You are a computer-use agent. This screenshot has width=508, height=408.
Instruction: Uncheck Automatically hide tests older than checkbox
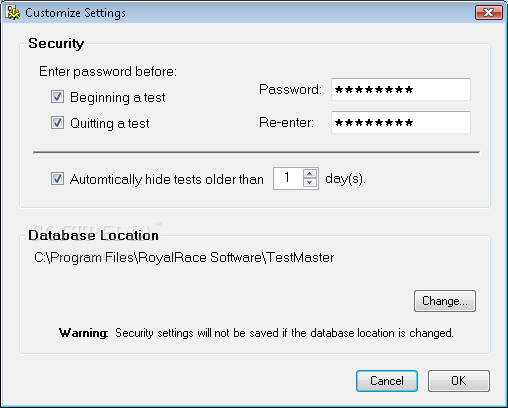pyautogui.click(x=57, y=179)
